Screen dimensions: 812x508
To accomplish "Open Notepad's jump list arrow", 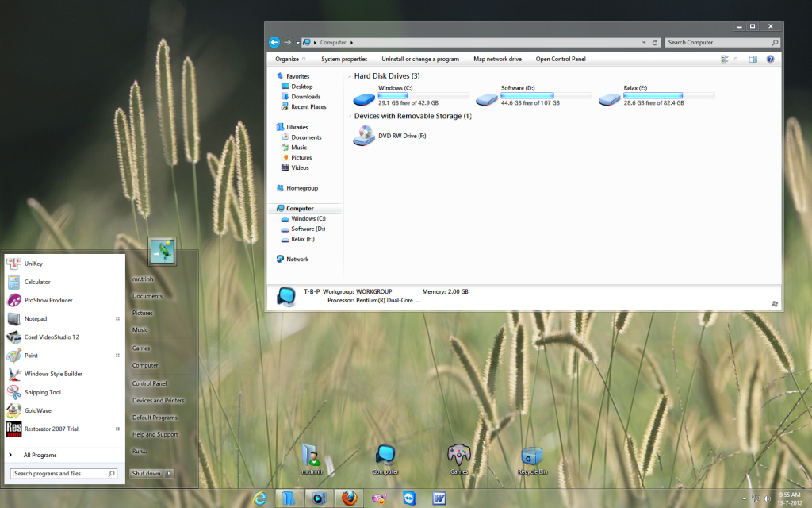I will pos(117,318).
